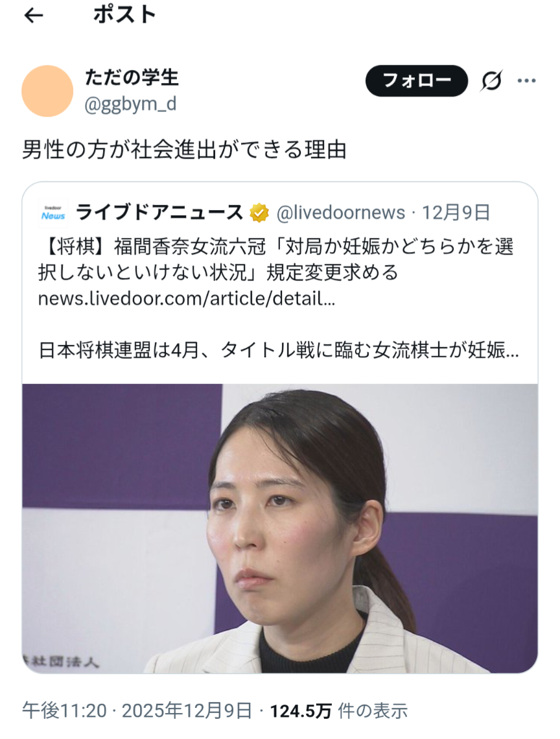Image resolution: width=560 pixels, height=739 pixels.
Task: Open the news.livedoor.com article link
Action: pyautogui.click(x=187, y=298)
